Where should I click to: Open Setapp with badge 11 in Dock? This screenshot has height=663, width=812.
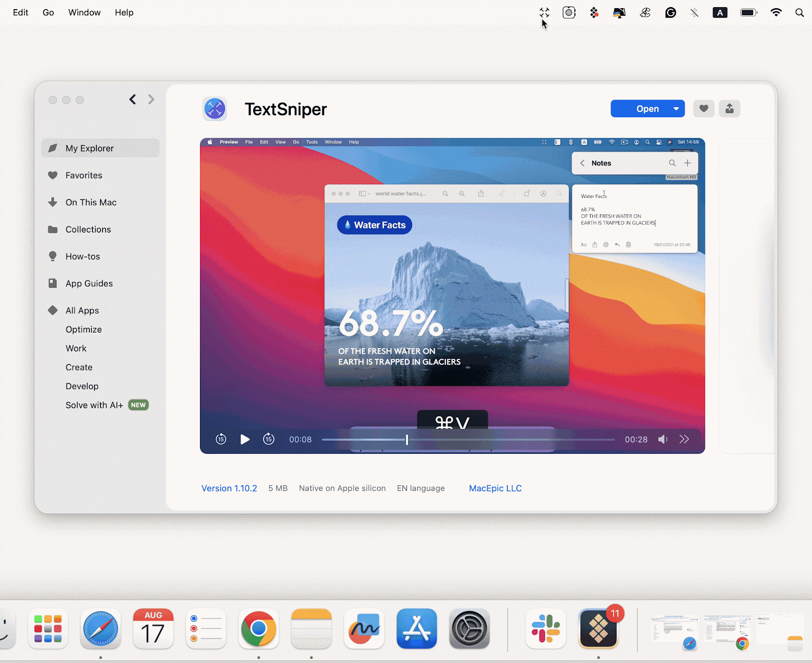(598, 628)
